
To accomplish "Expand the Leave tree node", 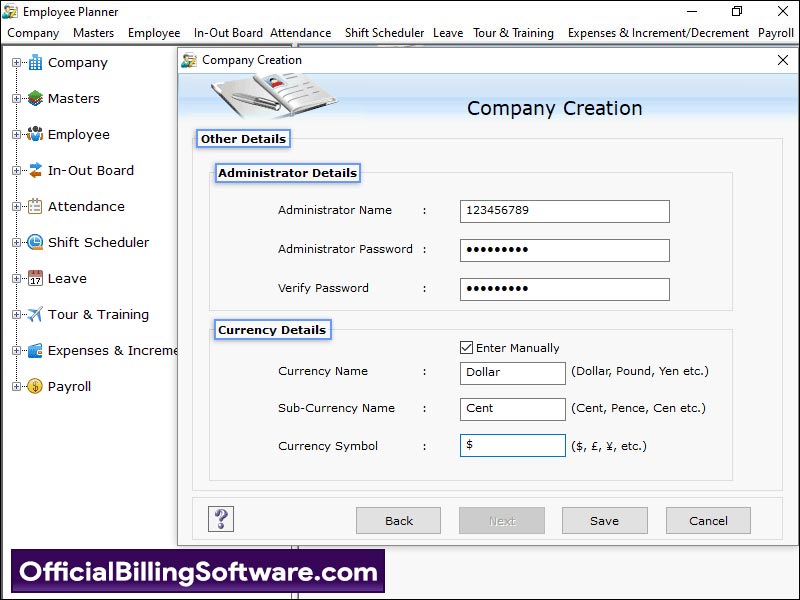I will (x=16, y=279).
